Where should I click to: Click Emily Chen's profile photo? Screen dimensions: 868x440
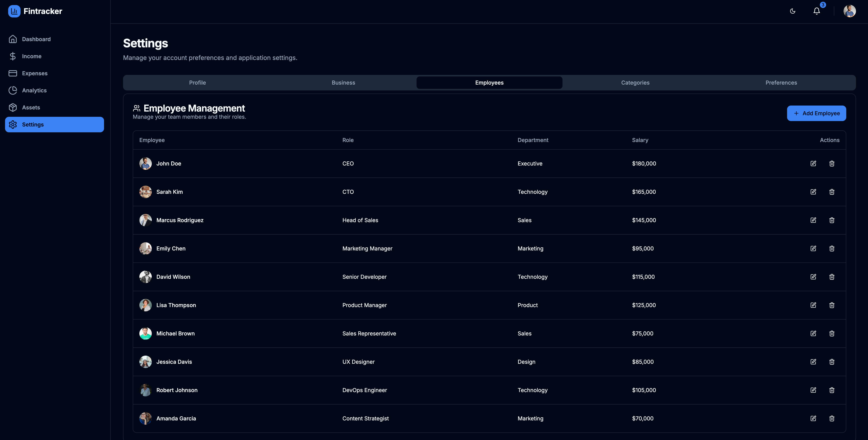click(145, 248)
